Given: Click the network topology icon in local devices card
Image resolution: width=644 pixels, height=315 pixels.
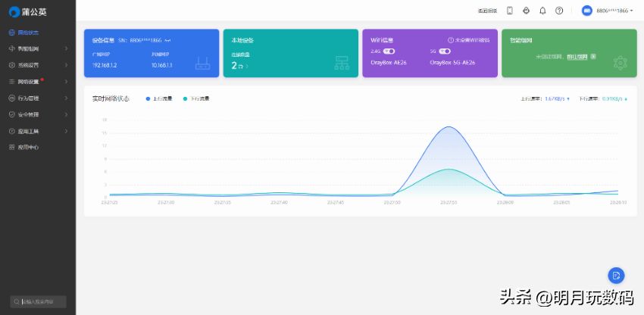Looking at the screenshot, I should click(342, 64).
